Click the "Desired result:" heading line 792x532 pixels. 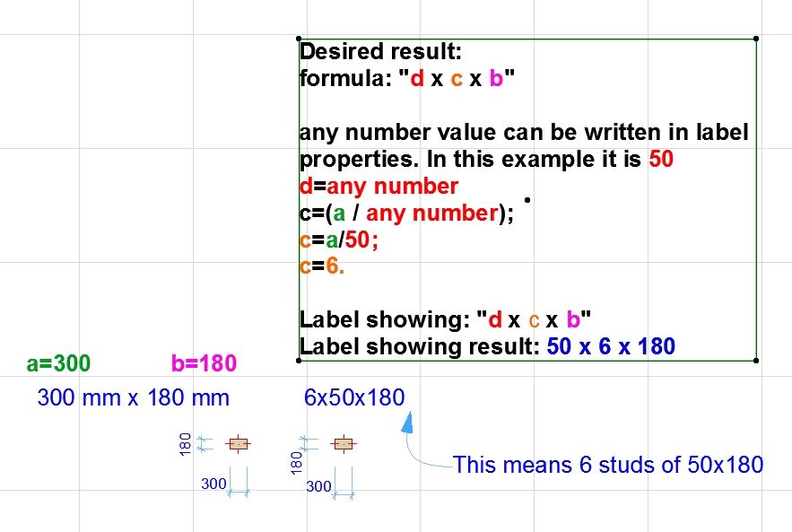click(x=381, y=51)
